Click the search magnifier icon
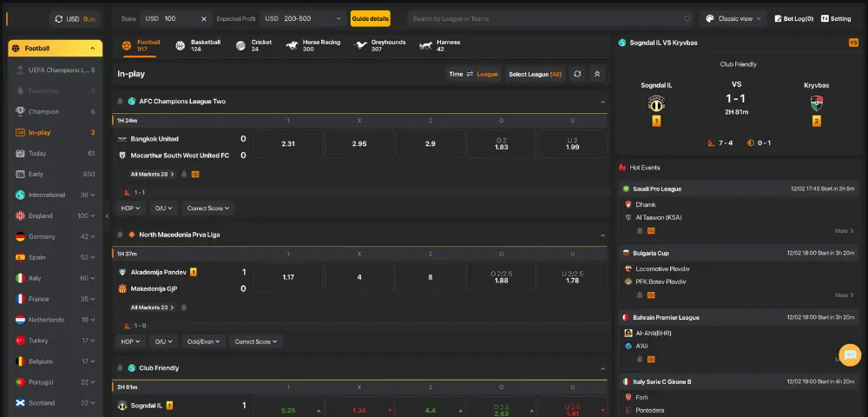Screen dimensions: 868x417 (687, 18)
